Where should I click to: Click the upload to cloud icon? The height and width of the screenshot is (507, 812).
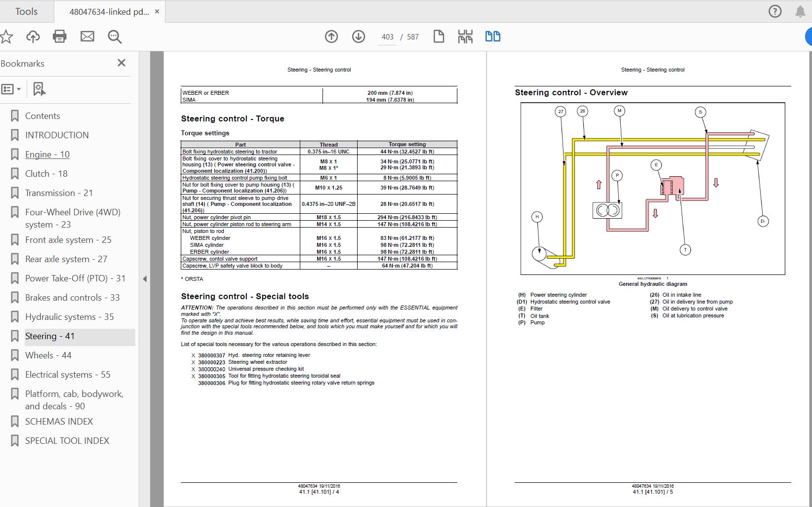point(33,37)
